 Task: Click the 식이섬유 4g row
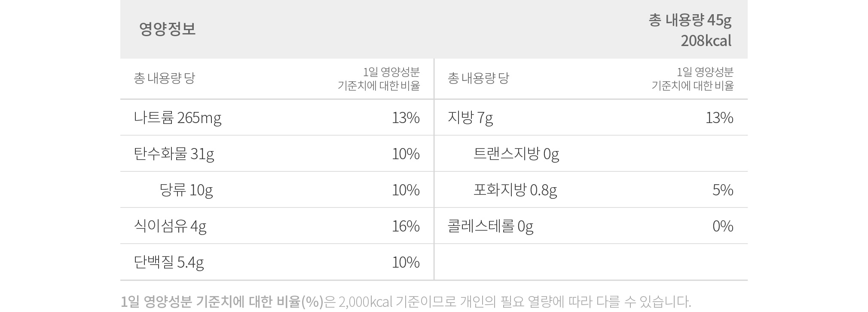tap(277, 226)
